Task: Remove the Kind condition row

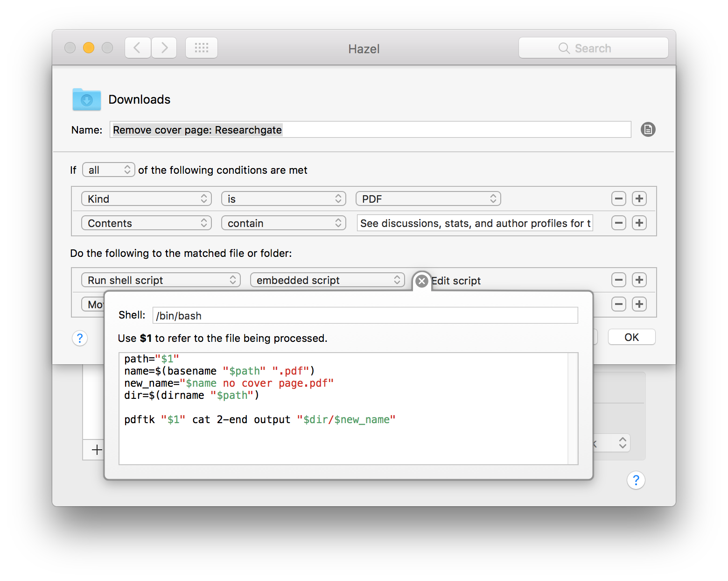Action: (x=619, y=198)
